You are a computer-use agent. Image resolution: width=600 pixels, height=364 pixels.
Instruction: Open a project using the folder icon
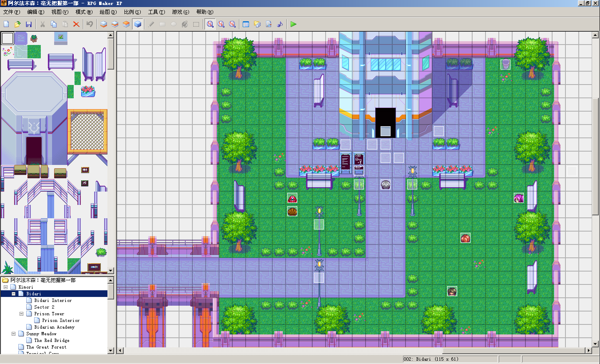[17, 24]
